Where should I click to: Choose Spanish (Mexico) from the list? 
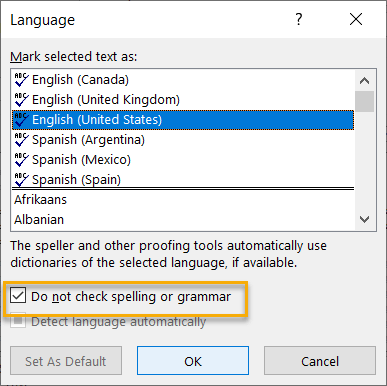click(x=183, y=160)
